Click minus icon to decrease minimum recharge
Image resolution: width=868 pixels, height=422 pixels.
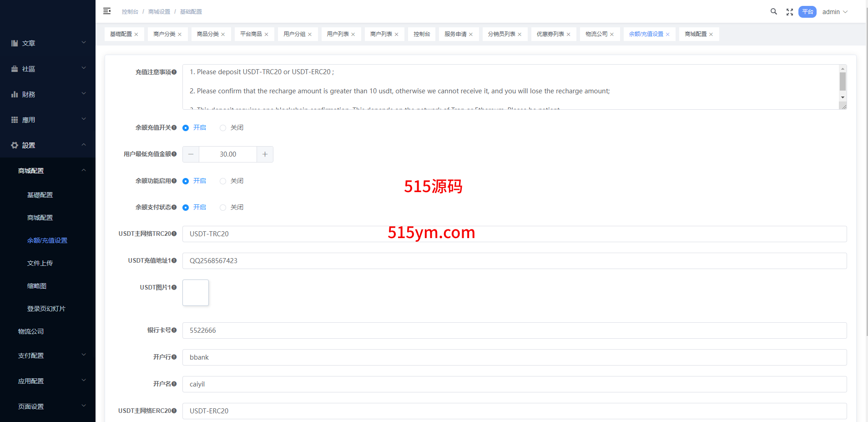pyautogui.click(x=191, y=154)
